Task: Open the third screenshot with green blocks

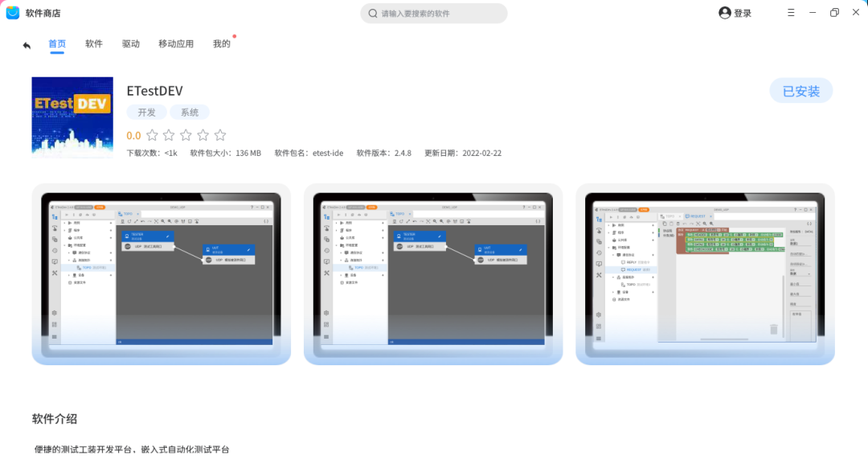Action: [705, 273]
